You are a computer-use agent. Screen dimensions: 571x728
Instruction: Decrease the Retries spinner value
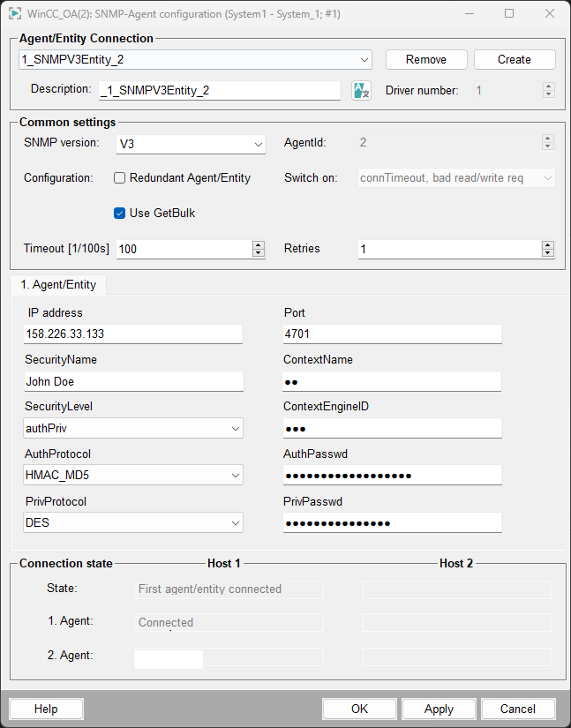click(548, 253)
